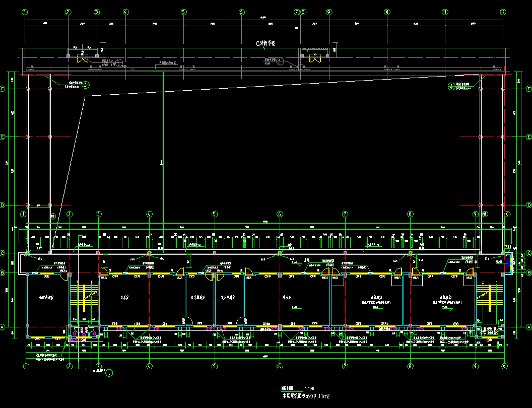Click the door swing arc of 音乐器材室

(188, 321)
